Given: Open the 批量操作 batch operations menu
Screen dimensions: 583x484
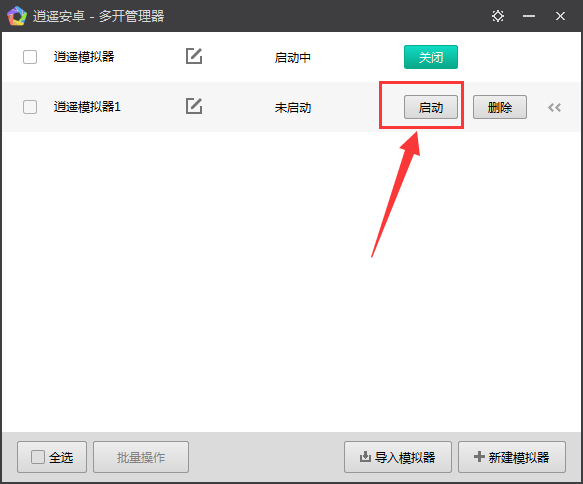Looking at the screenshot, I should 141,457.
